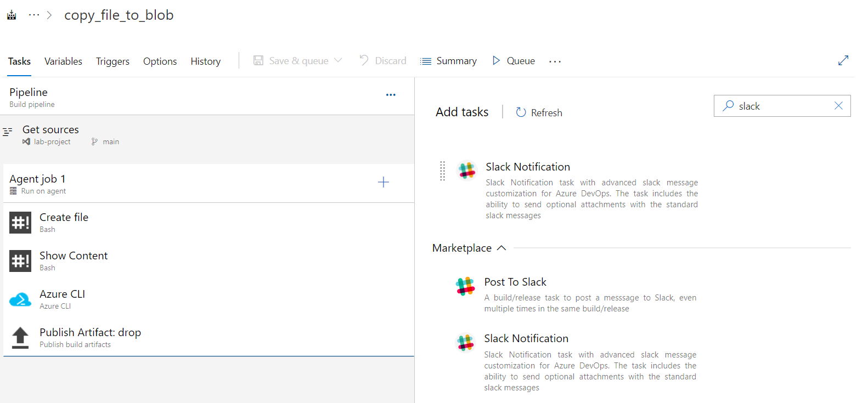This screenshot has height=403, width=868.
Task: Open the breadcrumb ellipsis menu
Action: pyautogui.click(x=34, y=15)
